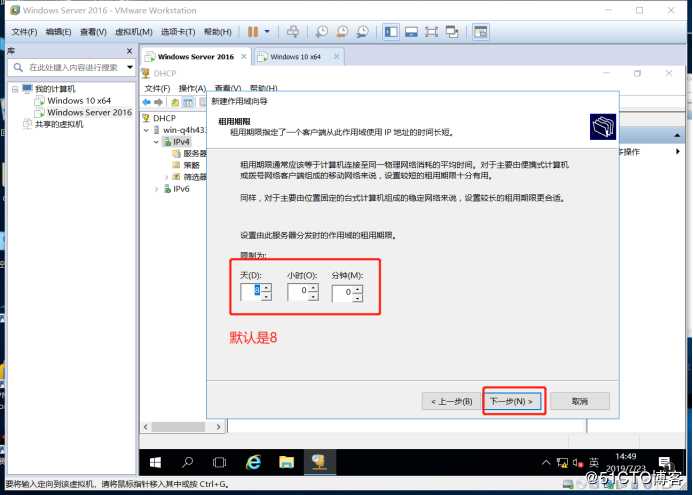Increase the hours value with up arrow
Screen dimensions: 693x495
(x=313, y=287)
